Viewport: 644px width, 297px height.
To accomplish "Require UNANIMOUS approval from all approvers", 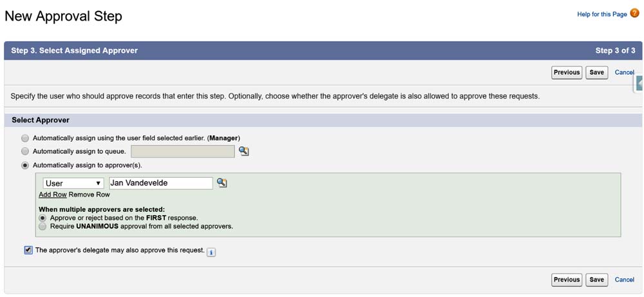I will click(43, 226).
